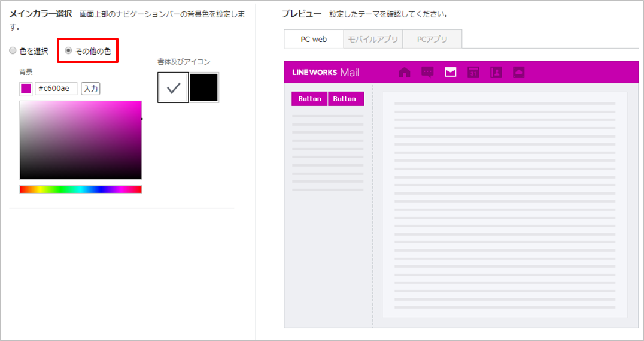Click the Contacts address book icon
Image resolution: width=644 pixels, height=341 pixels.
tap(496, 73)
